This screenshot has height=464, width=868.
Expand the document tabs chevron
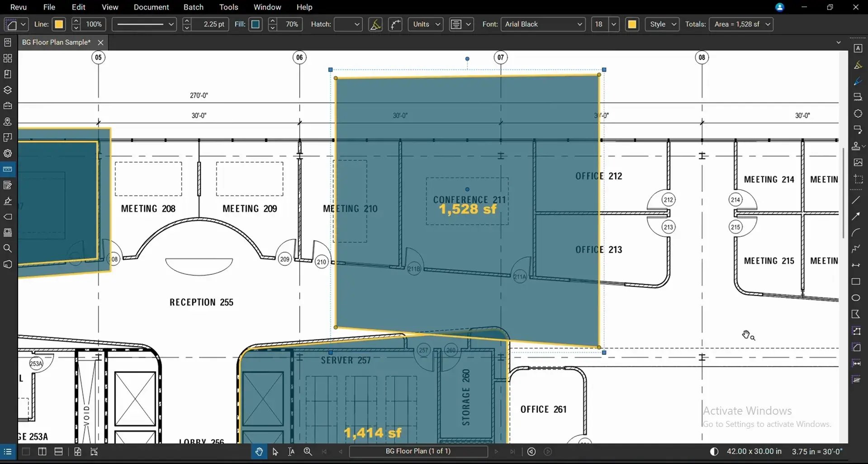839,43
